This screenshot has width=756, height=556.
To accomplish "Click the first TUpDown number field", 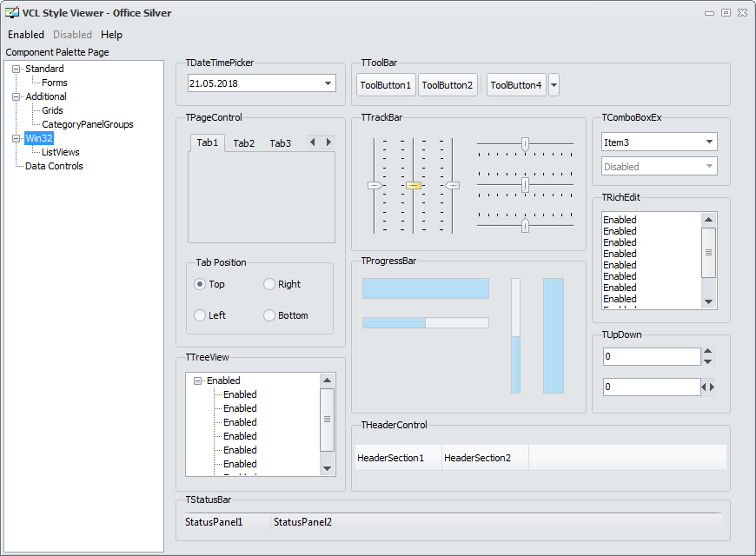I will tap(652, 356).
